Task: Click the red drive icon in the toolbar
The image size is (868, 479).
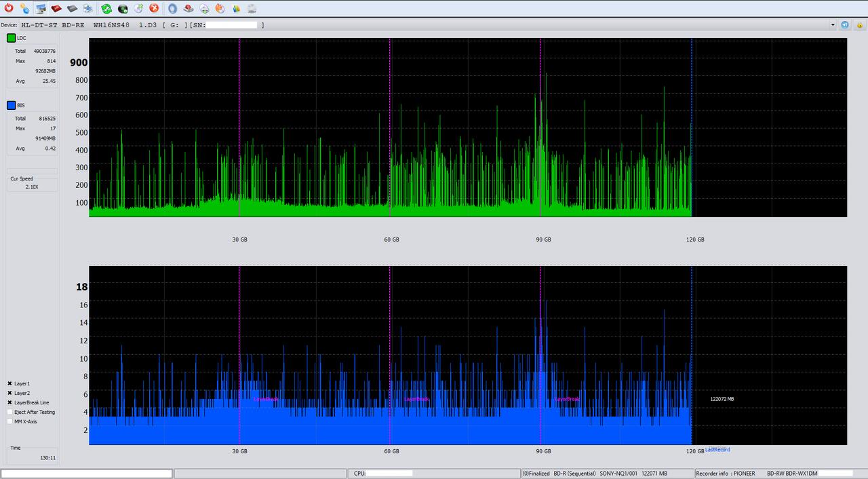Action: [x=56, y=8]
